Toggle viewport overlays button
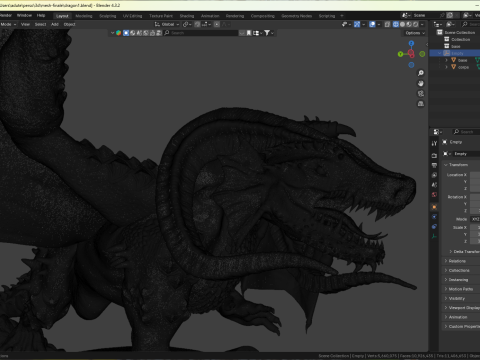Viewport: 480px width, 360px height. pos(372,24)
